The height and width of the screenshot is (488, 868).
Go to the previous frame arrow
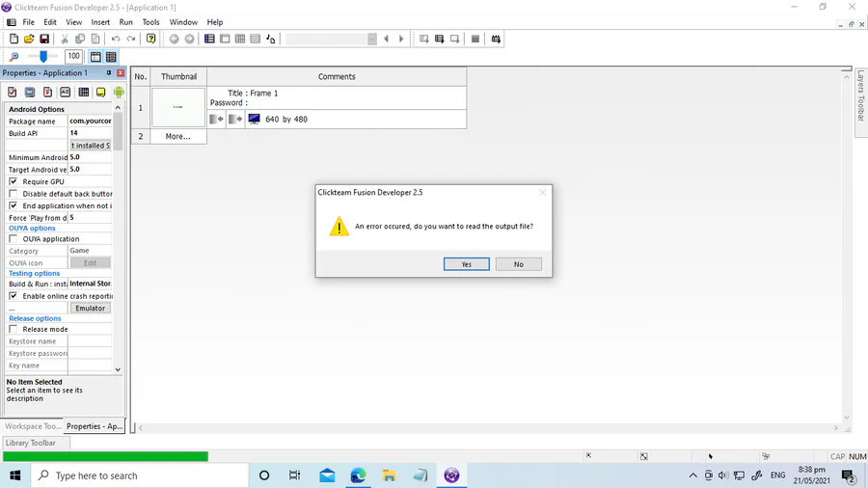(387, 39)
